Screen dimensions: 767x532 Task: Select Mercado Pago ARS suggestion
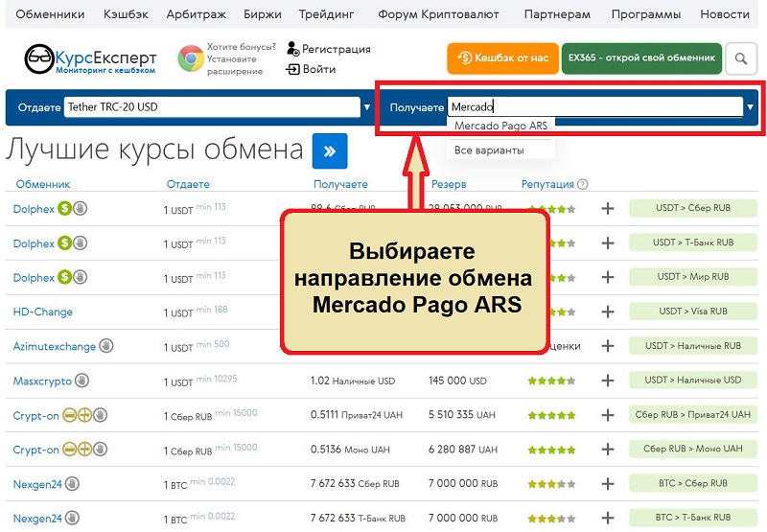click(500, 126)
